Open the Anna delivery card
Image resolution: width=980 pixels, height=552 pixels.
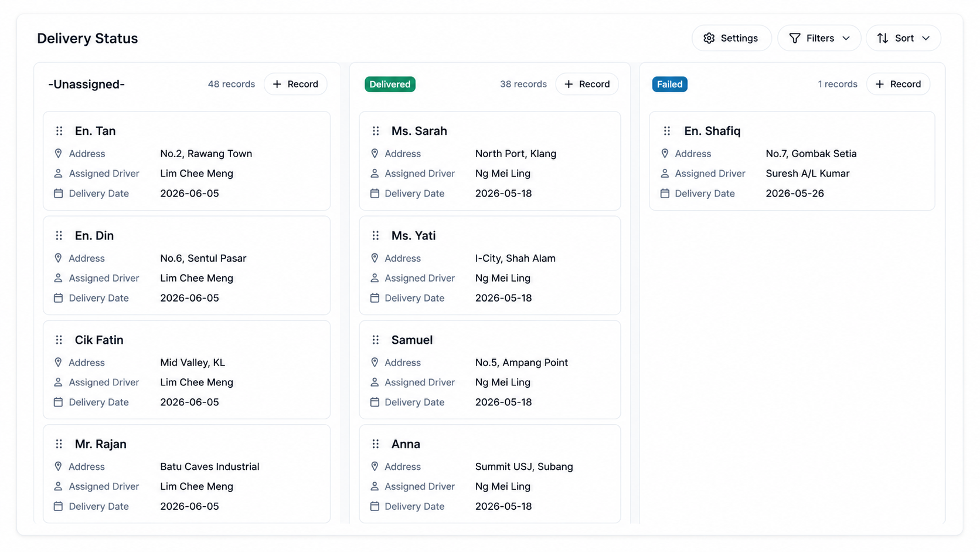tap(490, 474)
